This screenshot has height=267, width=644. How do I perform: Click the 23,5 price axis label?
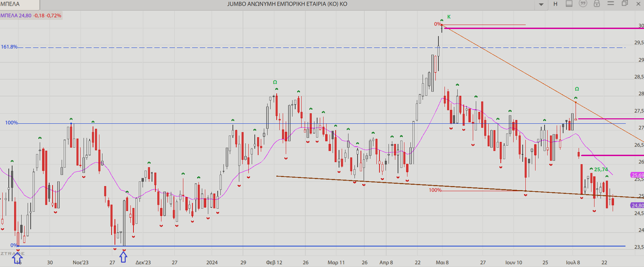tap(639, 247)
